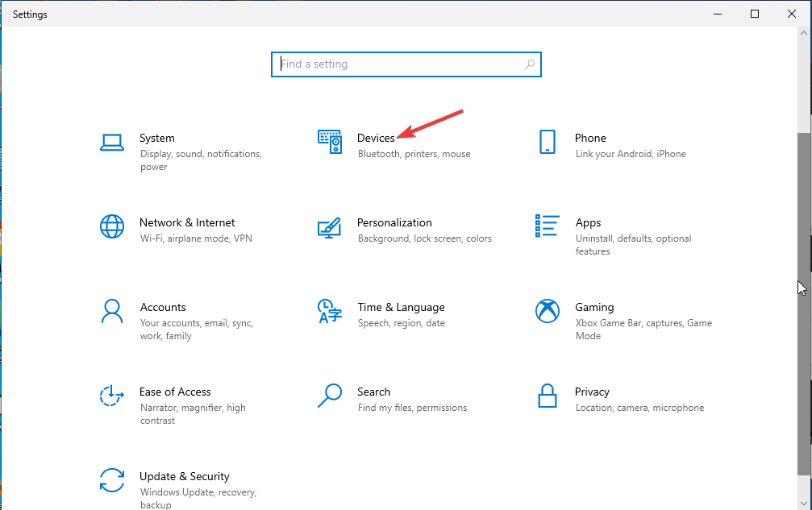This screenshot has width=812, height=510.
Task: Open Devices settings title
Action: 376,138
